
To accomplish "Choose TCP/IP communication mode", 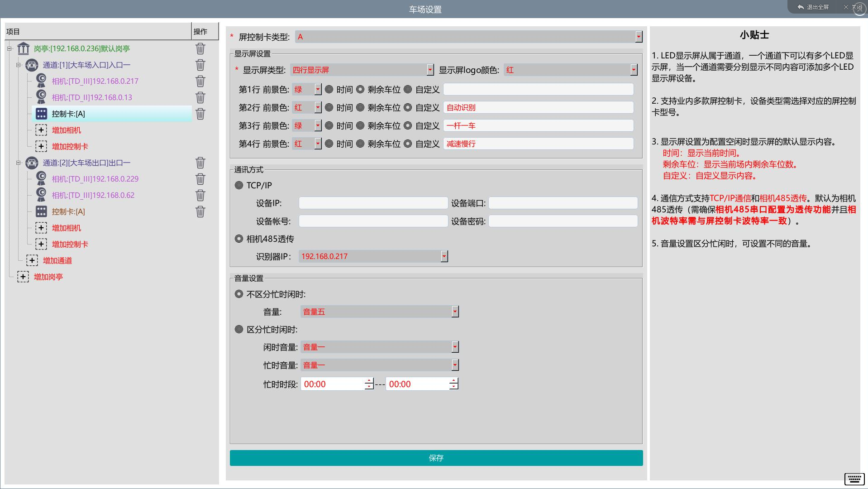I will point(239,185).
